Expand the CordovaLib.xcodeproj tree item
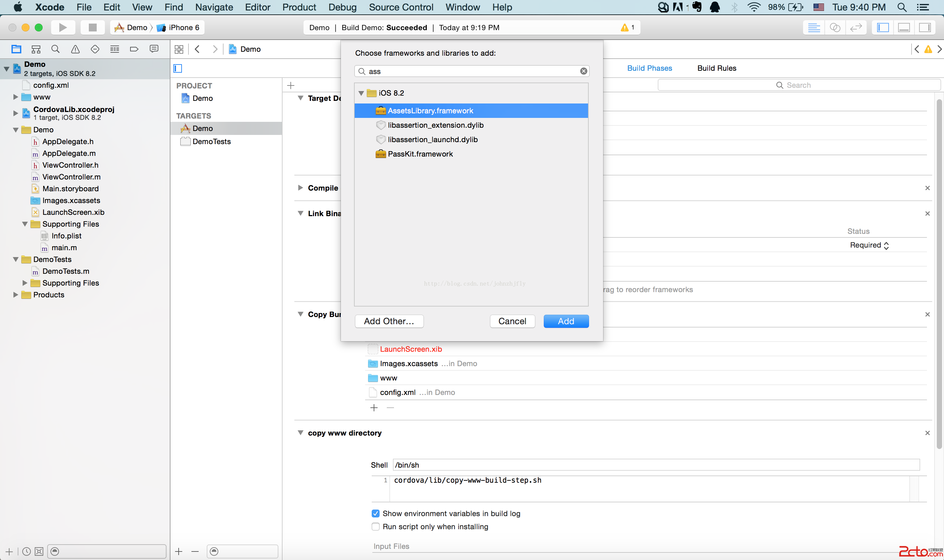This screenshot has height=560, width=944. tap(15, 113)
